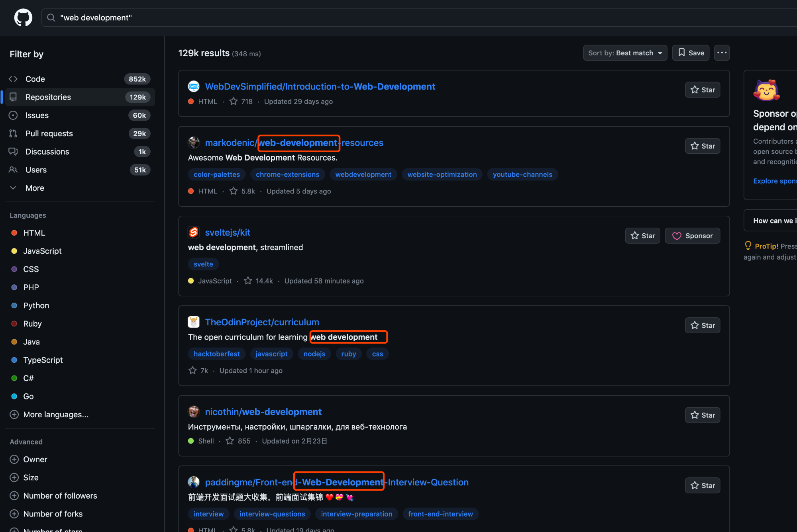The height and width of the screenshot is (532, 797).
Task: Select the Discussions filter
Action: (x=80, y=152)
